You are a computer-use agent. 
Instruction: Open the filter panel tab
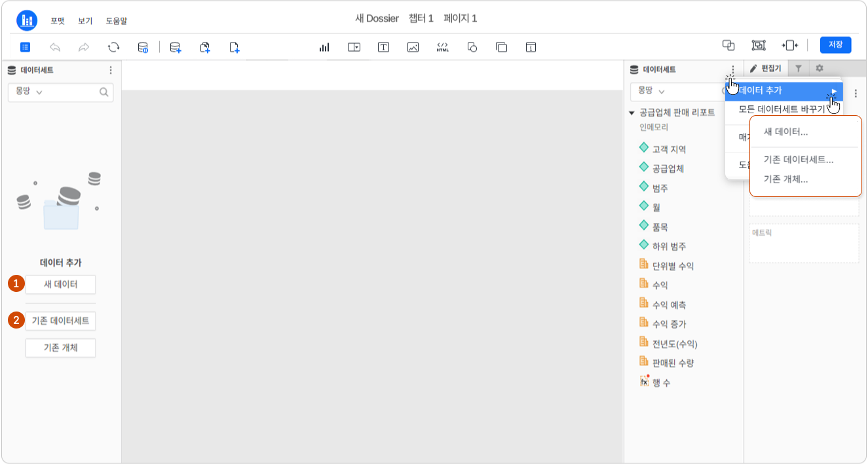pyautogui.click(x=798, y=68)
